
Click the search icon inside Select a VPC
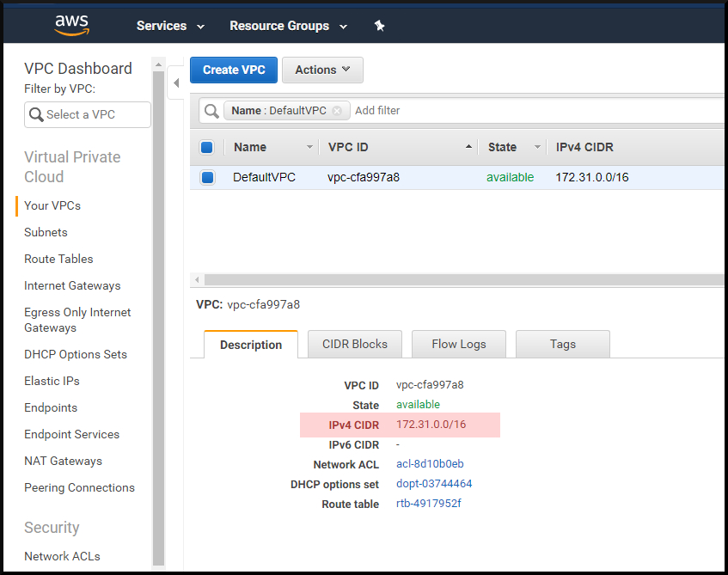point(36,114)
